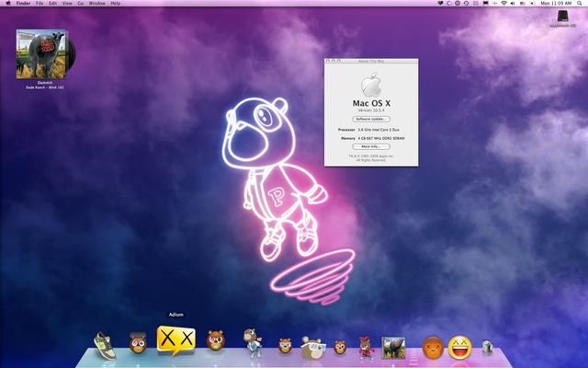Open Time Machine menu bar icon
Screen dimensions: 588x368
(x=466, y=3)
